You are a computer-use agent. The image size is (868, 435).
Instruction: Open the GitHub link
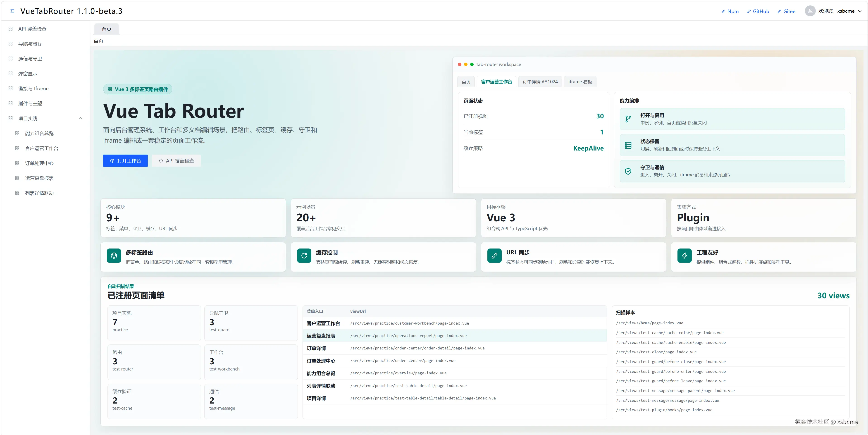pos(758,12)
